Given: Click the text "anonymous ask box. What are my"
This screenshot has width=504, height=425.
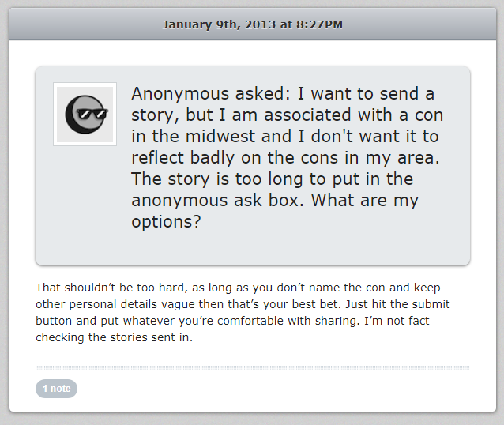Looking at the screenshot, I should 275,201.
